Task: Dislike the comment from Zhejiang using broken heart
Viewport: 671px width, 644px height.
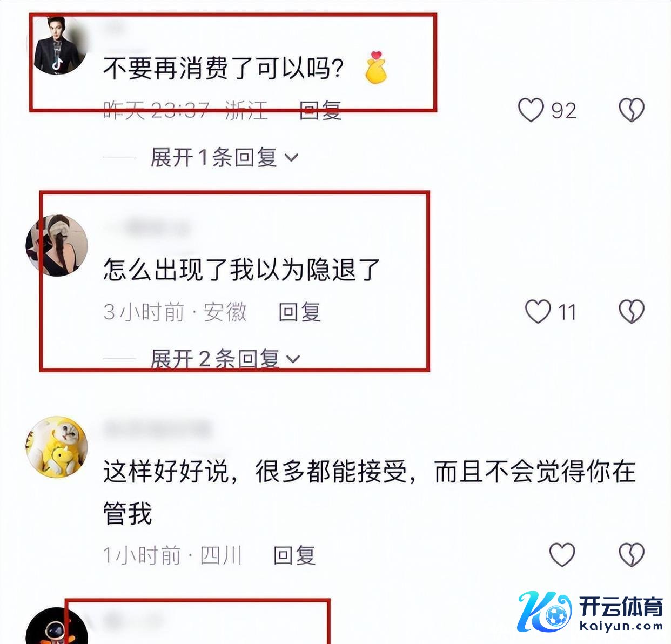Action: [632, 110]
